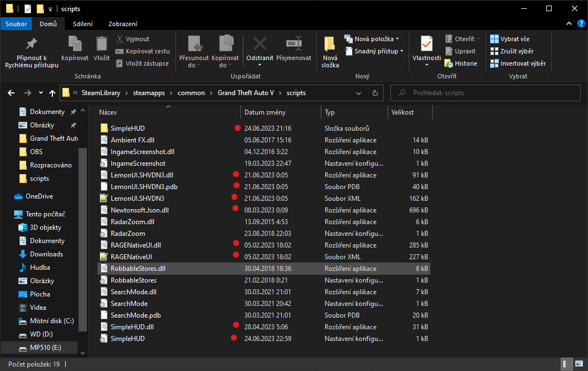Select the Newtonsoft.Json.dll file

(139, 210)
